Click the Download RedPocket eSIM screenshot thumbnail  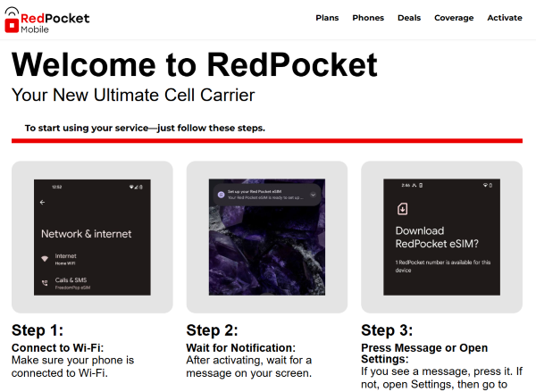click(441, 238)
